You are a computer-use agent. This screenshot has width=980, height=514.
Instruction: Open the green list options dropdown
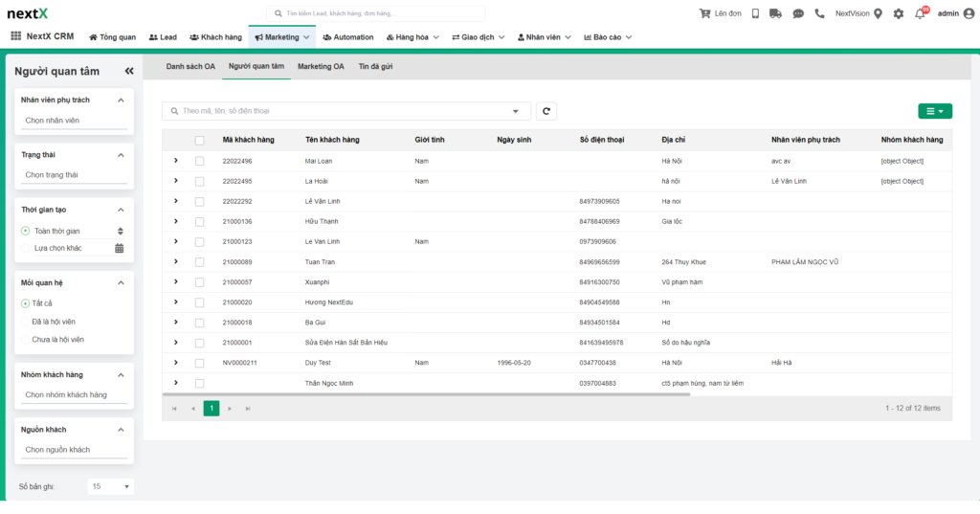point(934,111)
